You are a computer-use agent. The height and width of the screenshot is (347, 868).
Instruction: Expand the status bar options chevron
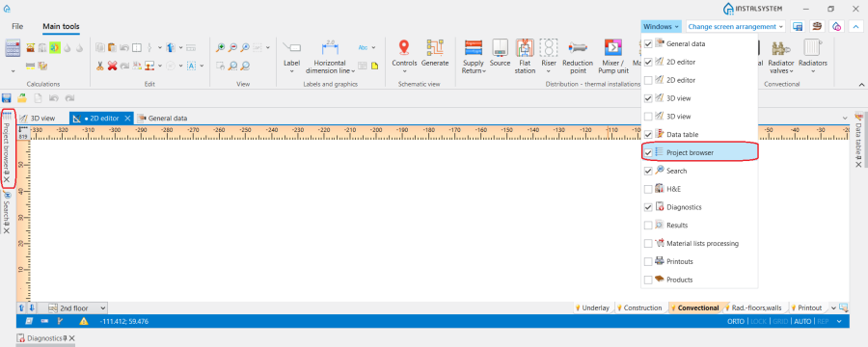[839, 322]
